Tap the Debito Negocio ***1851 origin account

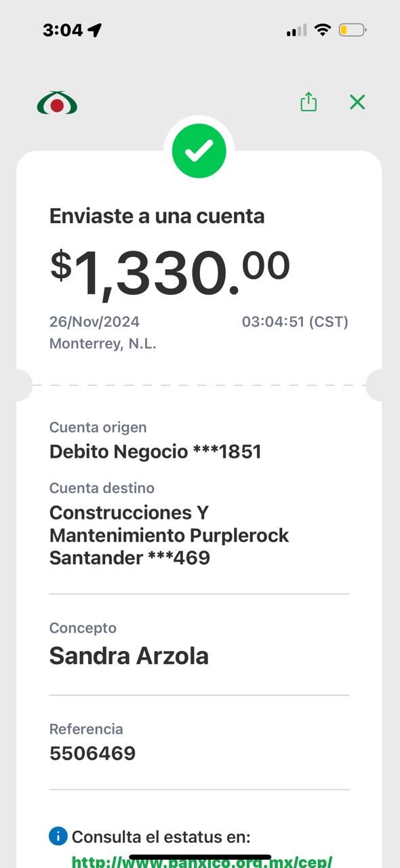tap(155, 452)
